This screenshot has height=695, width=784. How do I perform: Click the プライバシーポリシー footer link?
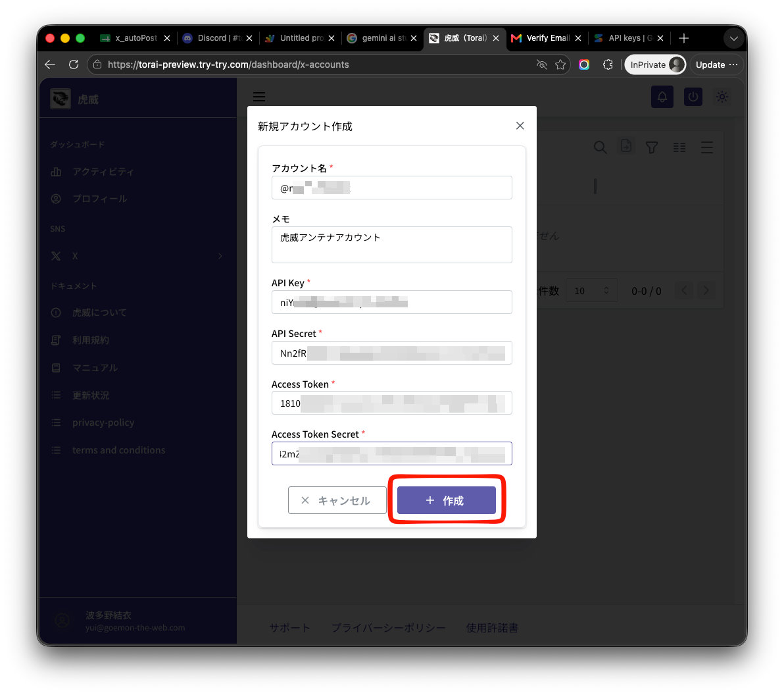point(388,628)
